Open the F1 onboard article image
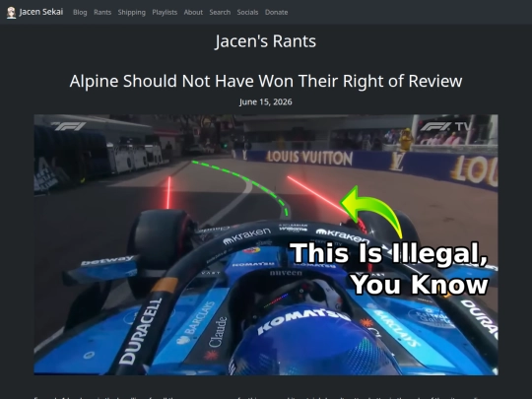Image resolution: width=532 pixels, height=399 pixels. 266,244
